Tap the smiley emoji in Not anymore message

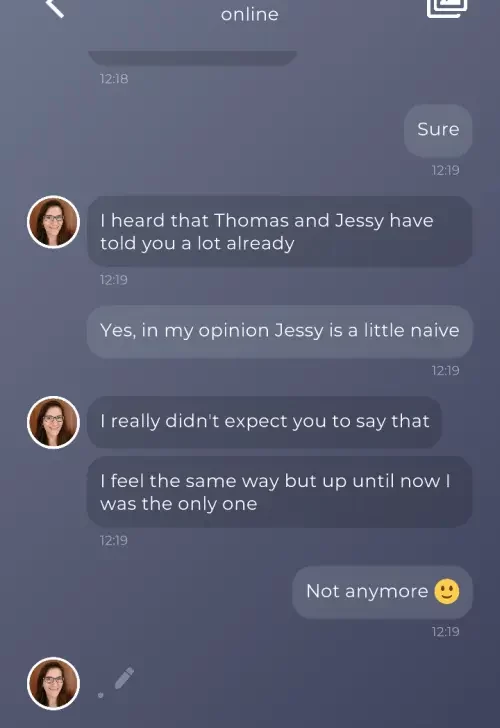447,592
